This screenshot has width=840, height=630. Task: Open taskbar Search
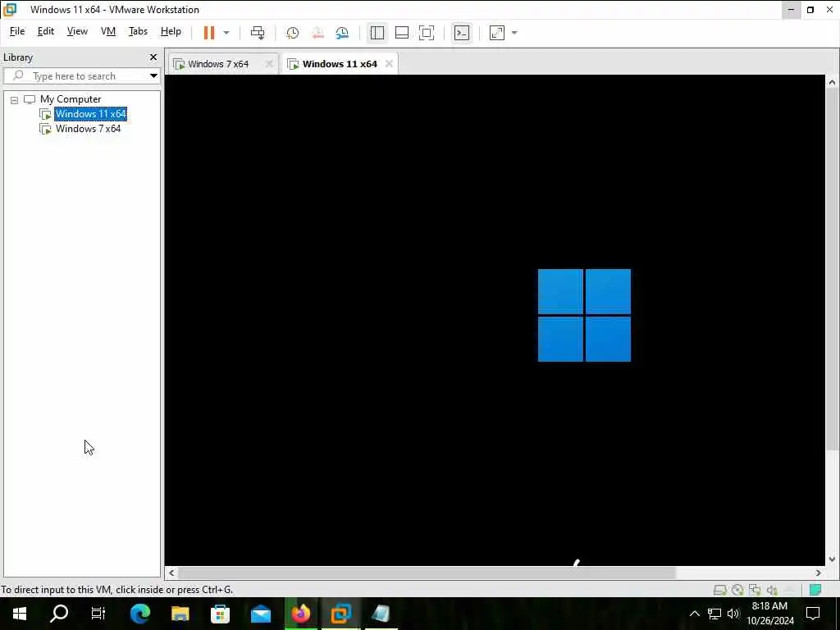(59, 614)
